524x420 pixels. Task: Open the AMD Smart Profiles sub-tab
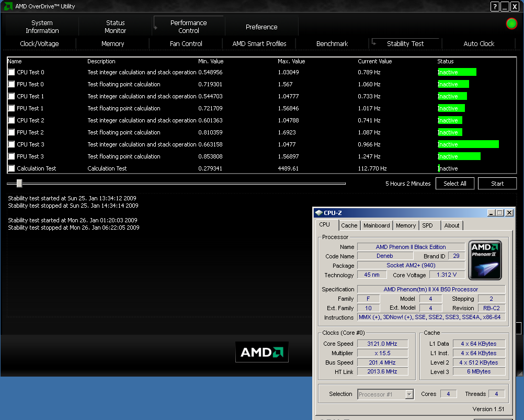click(259, 44)
